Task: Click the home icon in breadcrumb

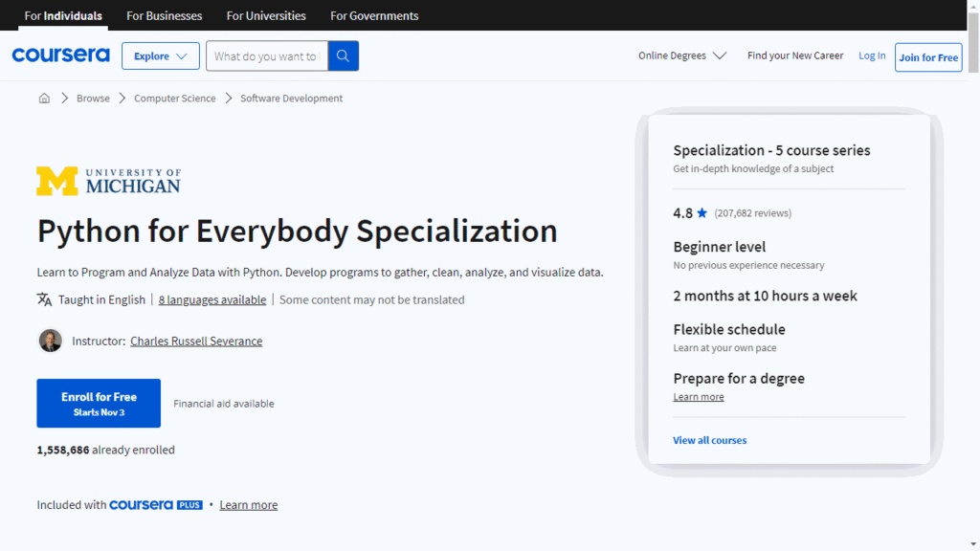Action: [x=44, y=99]
